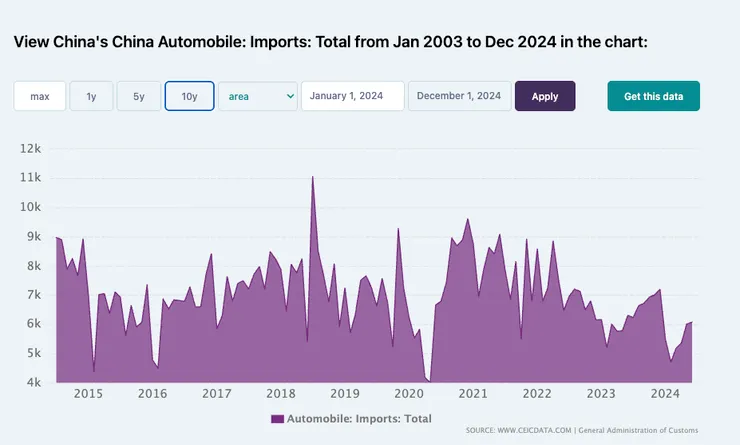Click the 2020 label on the x-axis
Image resolution: width=740 pixels, height=445 pixels.
point(408,394)
